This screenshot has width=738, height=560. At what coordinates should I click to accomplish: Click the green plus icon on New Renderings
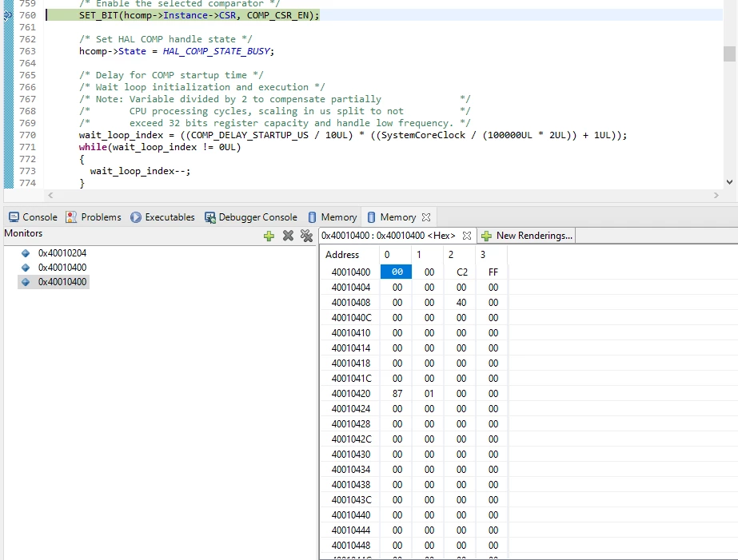coord(487,236)
